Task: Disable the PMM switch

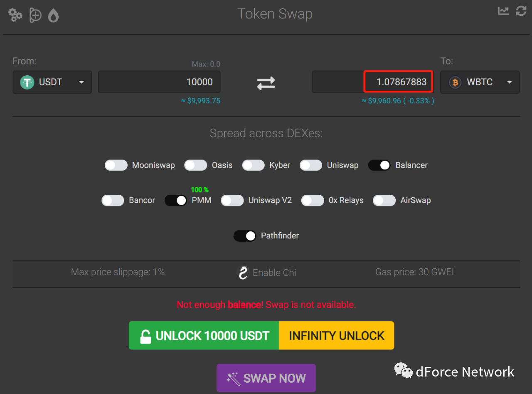Action: [176, 201]
